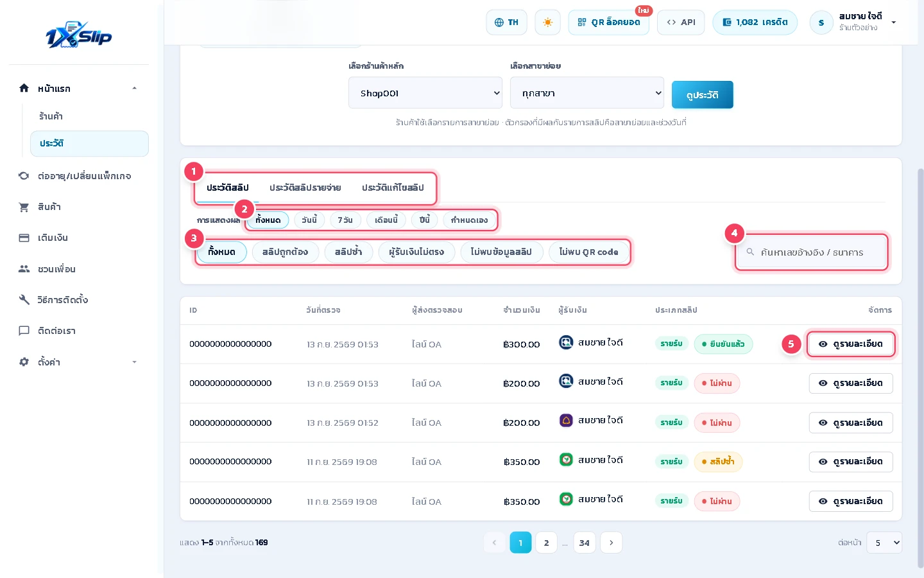The width and height of the screenshot is (924, 578).
Task: Go to next page arrow
Action: [x=611, y=543]
